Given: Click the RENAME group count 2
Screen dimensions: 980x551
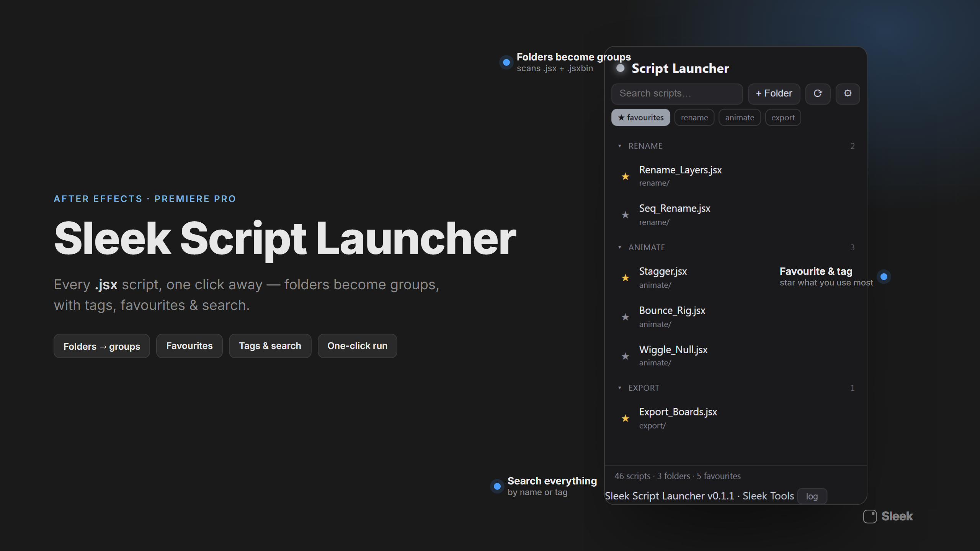Looking at the screenshot, I should click(x=853, y=146).
